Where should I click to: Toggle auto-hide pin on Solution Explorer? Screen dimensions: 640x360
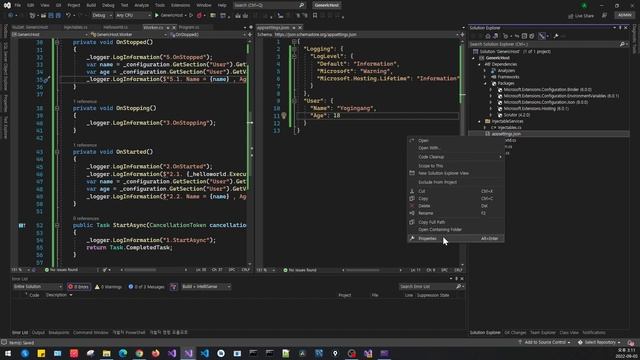(x=620, y=28)
